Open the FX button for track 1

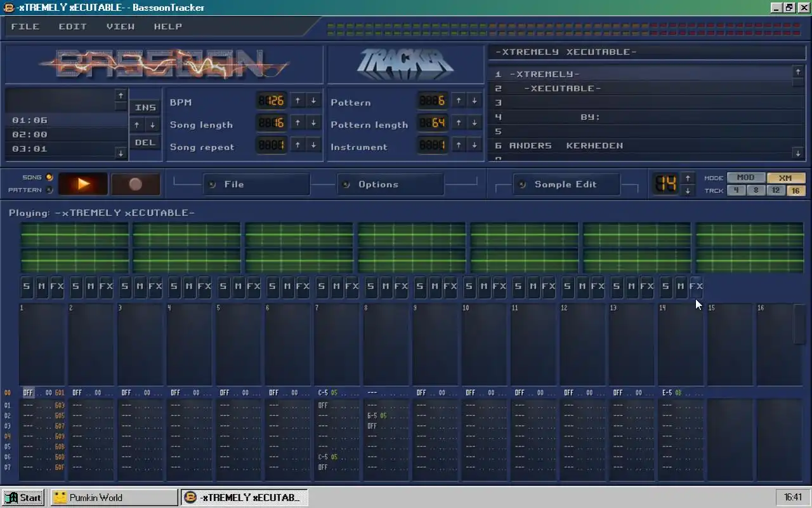[x=57, y=286]
